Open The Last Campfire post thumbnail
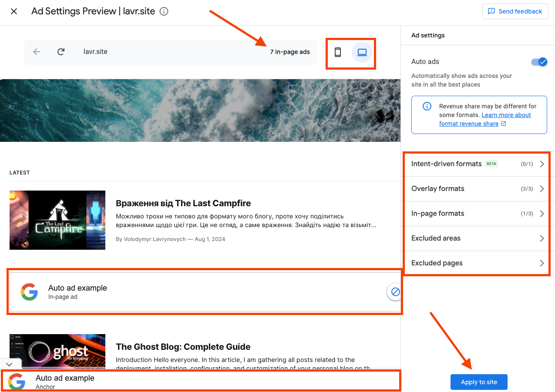This screenshot has height=392, width=555. tap(57, 220)
